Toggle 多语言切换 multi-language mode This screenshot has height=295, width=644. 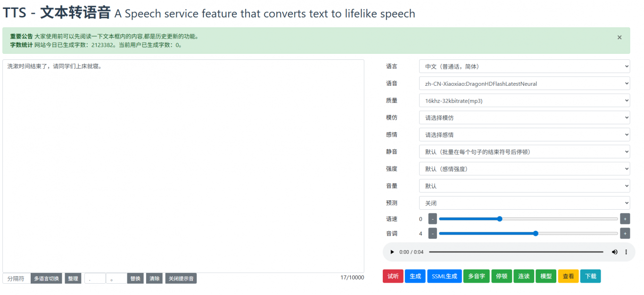click(x=47, y=279)
